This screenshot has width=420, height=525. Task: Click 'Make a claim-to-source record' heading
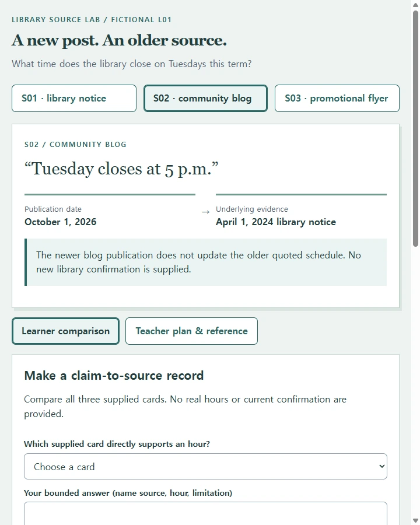pos(114,375)
